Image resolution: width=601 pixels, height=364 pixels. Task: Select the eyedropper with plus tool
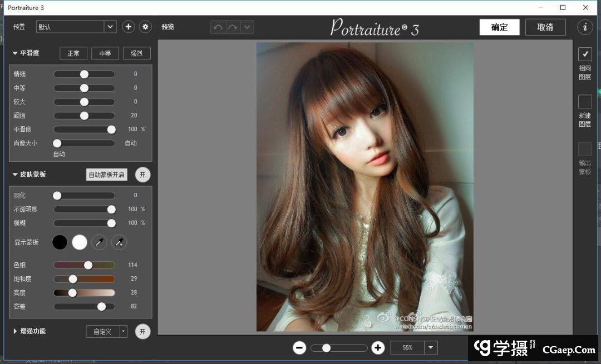tap(119, 242)
